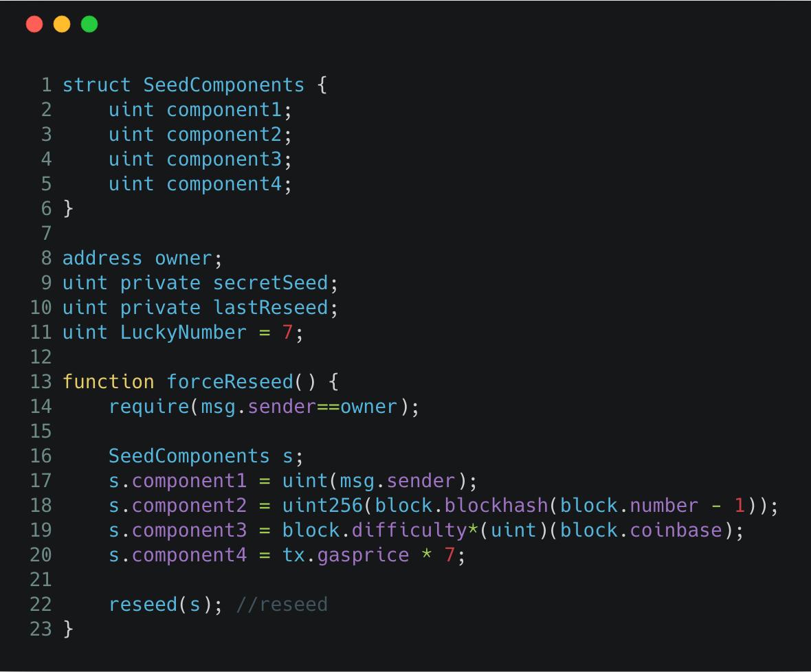
Task: Click the forceReseed function name
Action: (x=230, y=382)
